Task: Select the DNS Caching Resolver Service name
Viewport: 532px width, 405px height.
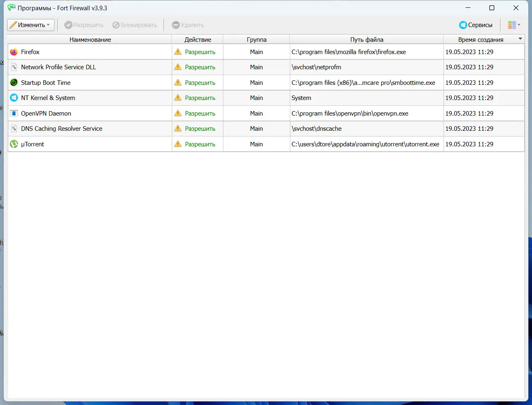Action: click(x=61, y=129)
